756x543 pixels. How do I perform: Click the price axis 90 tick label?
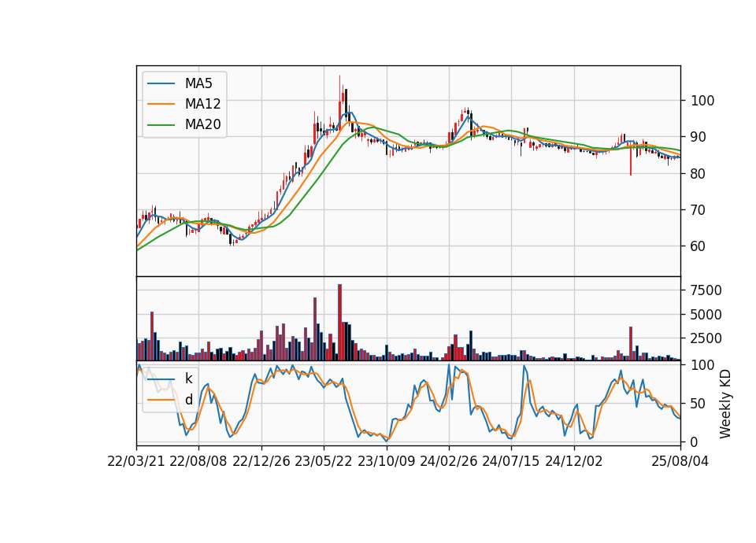(699, 137)
